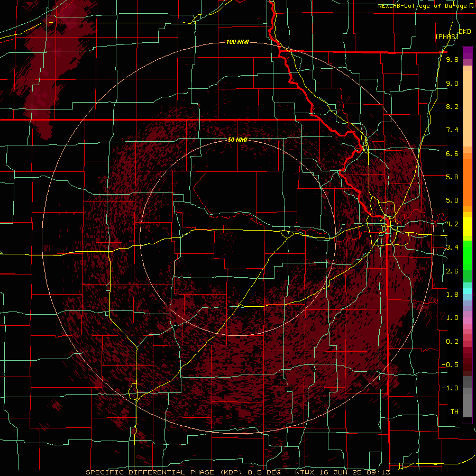Image resolution: width=476 pixels, height=476 pixels.
Task: Click SPECIFIC DIFFERENTIAL PHASE (KDP) caption text
Action: click(x=165, y=472)
